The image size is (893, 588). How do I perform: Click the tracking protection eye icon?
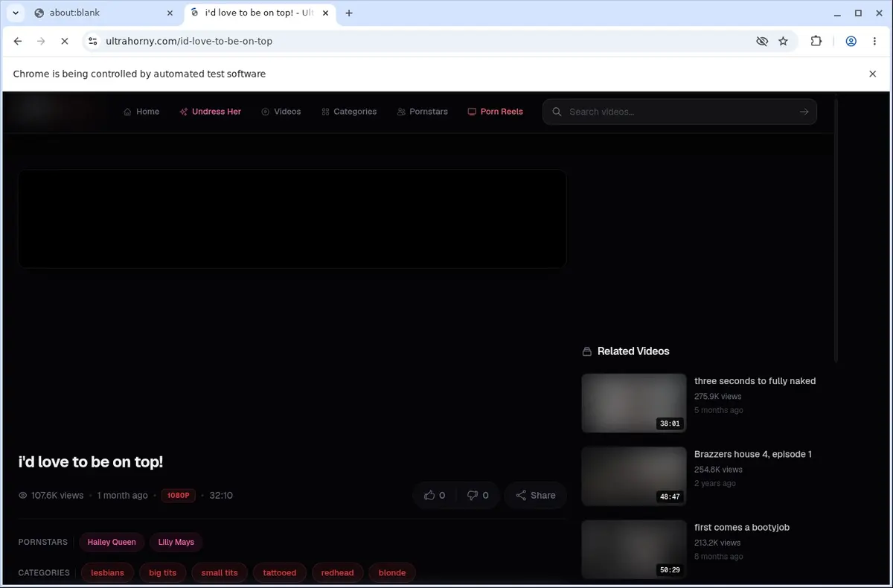pyautogui.click(x=762, y=42)
